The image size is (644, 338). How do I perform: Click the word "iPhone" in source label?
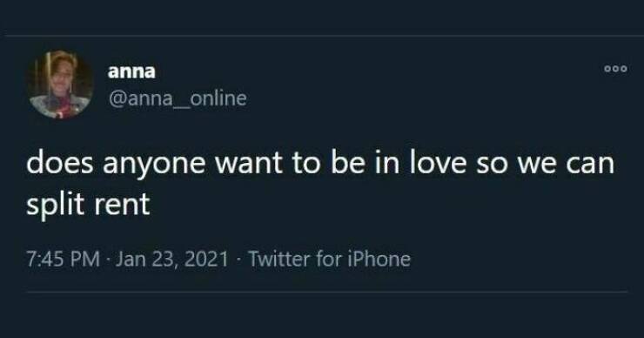[x=379, y=259]
